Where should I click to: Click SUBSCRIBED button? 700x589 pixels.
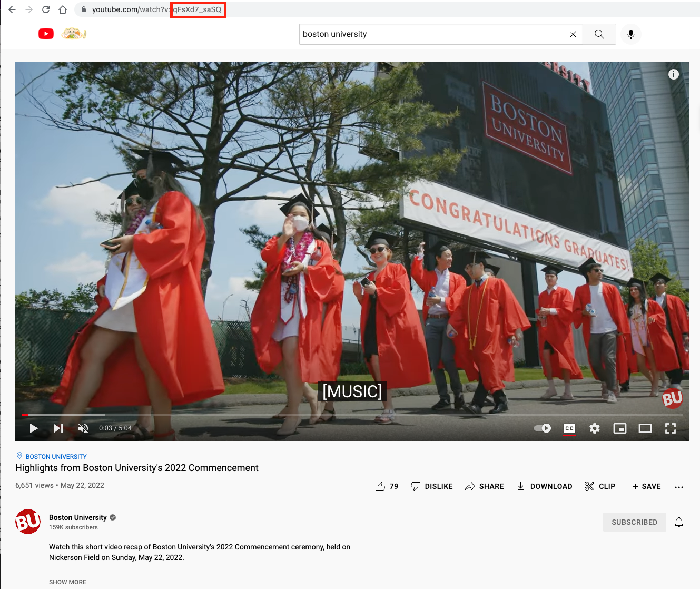[635, 522]
